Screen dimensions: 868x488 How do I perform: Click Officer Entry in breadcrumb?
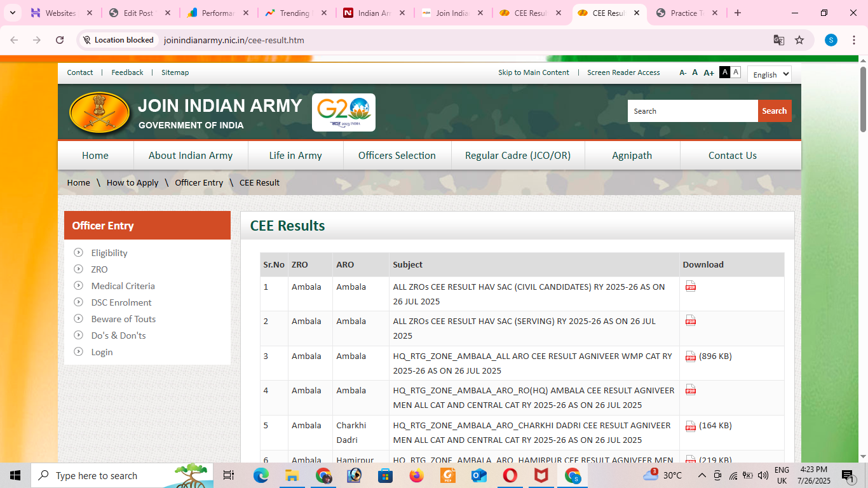click(199, 182)
